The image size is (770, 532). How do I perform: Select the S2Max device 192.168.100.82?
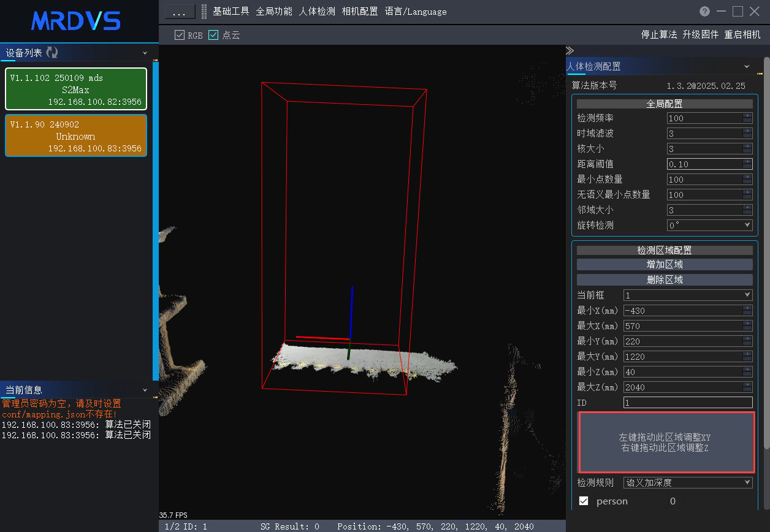pos(76,89)
